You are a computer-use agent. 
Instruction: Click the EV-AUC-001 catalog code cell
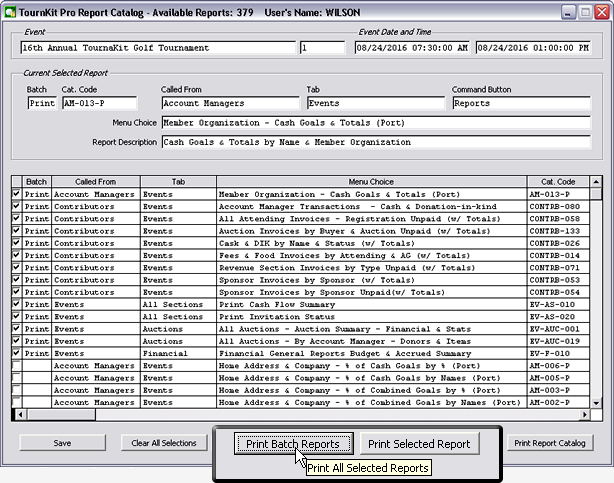pyautogui.click(x=558, y=329)
